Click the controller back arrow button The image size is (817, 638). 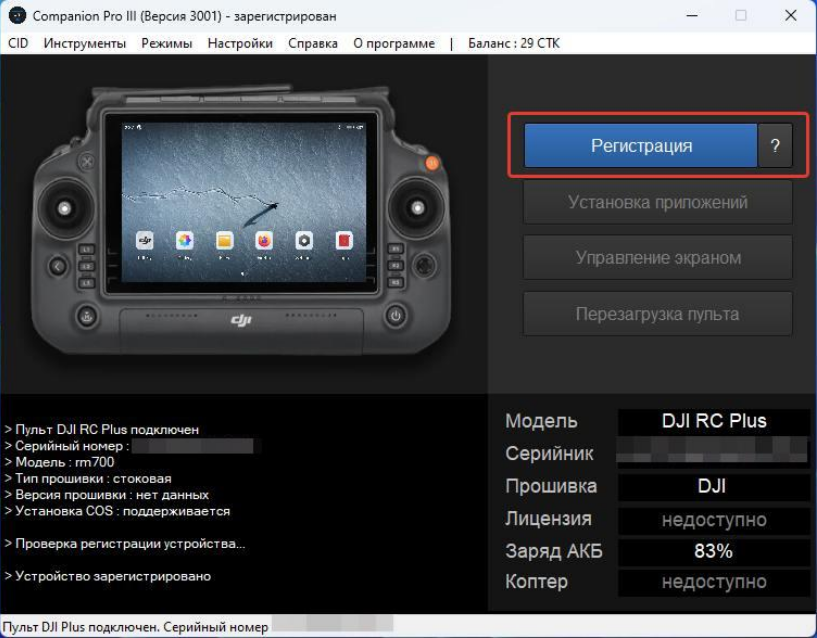57,267
